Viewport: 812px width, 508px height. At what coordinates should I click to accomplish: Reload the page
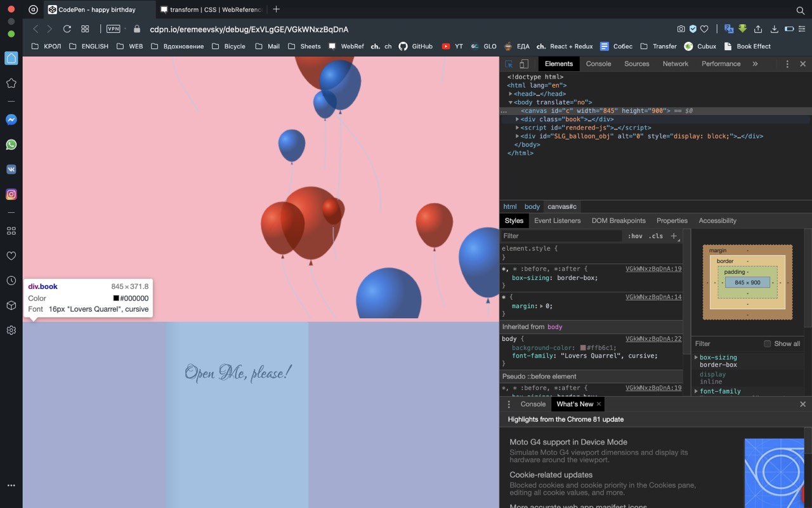tap(67, 29)
